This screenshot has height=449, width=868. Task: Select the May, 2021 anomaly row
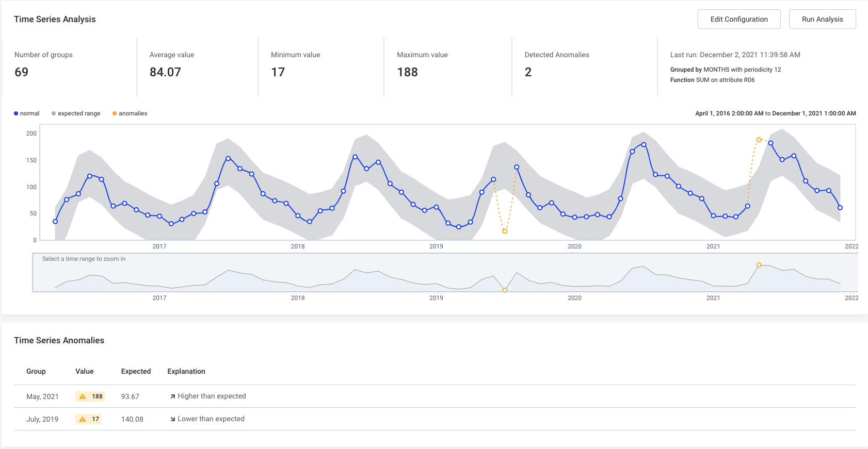tap(42, 396)
